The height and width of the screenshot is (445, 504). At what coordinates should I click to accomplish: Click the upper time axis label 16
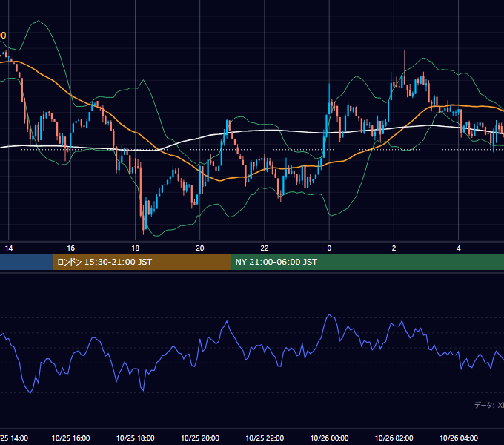click(70, 248)
